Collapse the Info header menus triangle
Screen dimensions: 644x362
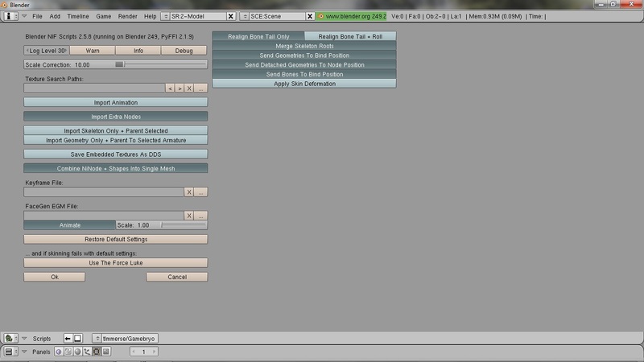(24, 16)
